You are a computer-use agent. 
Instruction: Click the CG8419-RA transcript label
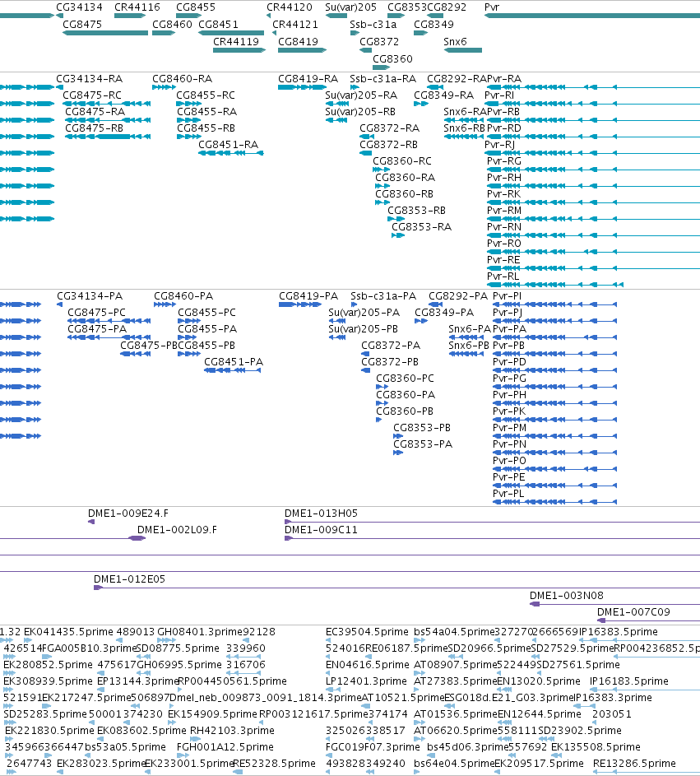click(x=308, y=79)
